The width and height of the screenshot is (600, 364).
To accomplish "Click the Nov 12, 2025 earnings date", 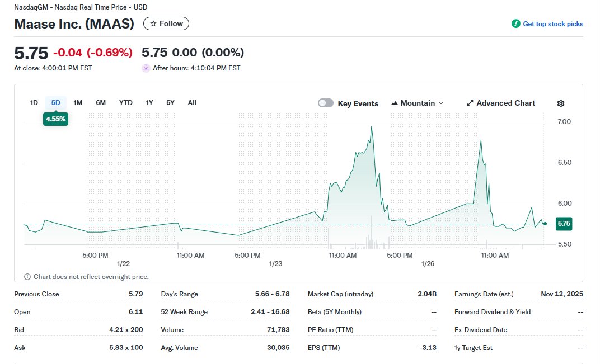I will click(561, 294).
